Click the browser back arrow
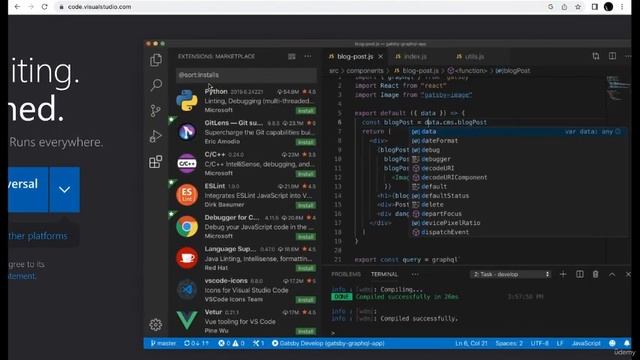 click(x=17, y=7)
